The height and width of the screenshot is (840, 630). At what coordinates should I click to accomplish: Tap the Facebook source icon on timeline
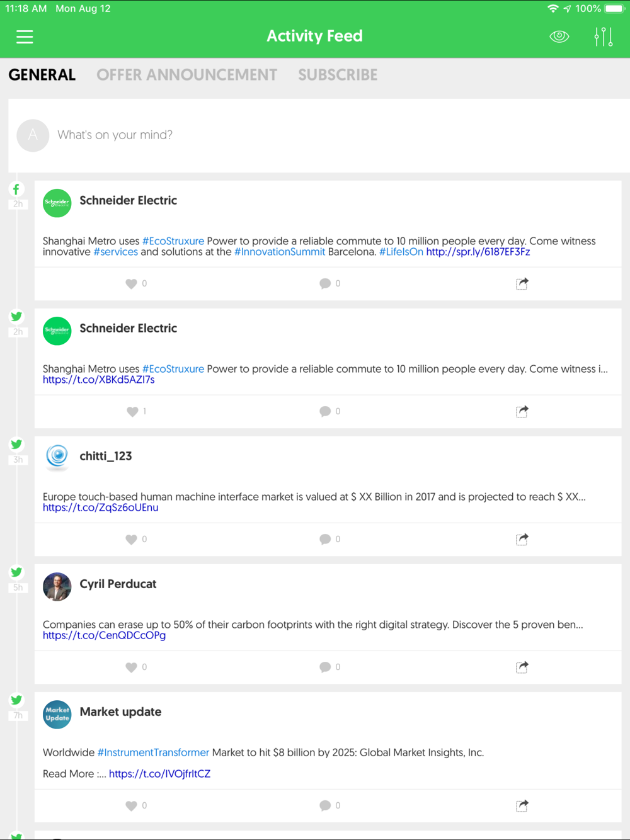tap(17, 189)
